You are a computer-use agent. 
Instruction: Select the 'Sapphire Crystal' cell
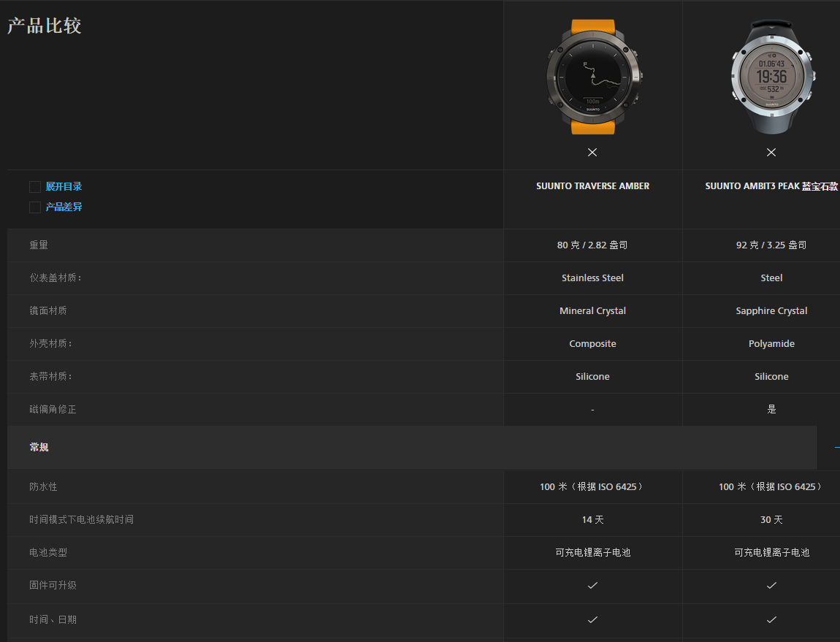[771, 311]
